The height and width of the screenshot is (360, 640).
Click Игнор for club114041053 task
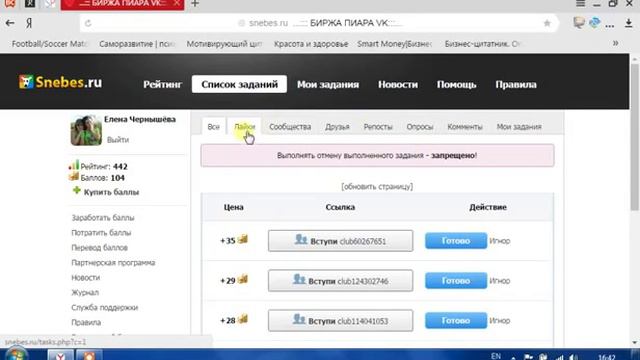coord(500,321)
